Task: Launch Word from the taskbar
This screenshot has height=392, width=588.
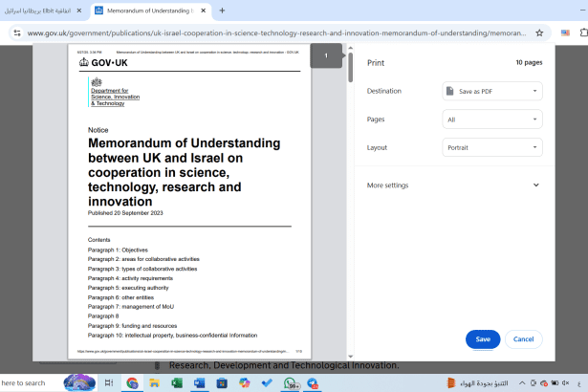Action: (200, 382)
